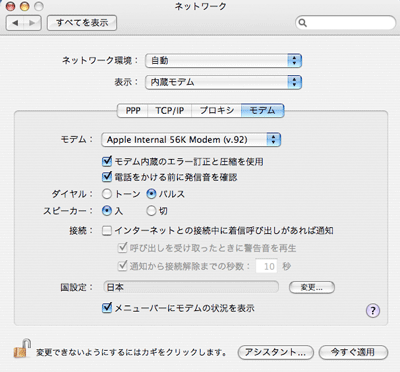The width and height of the screenshot is (400, 372).
Task: Open the ネットワーク環境 dropdown
Action: click(x=223, y=61)
